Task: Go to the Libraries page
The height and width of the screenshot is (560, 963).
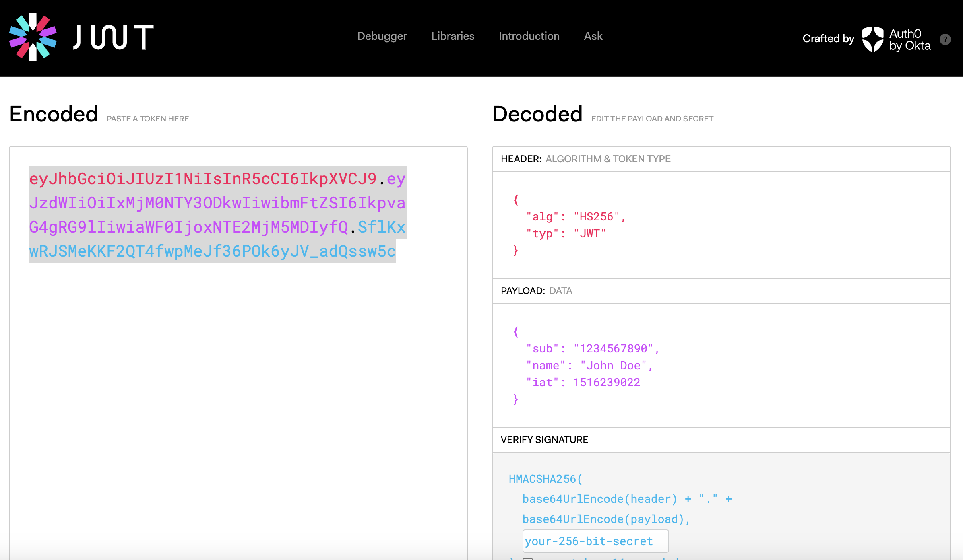Action: (453, 36)
